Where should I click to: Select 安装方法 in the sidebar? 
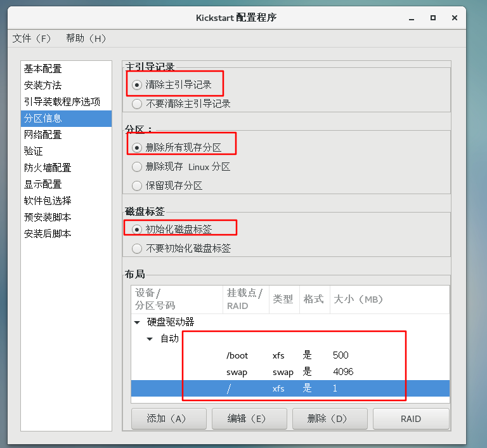(x=66, y=85)
